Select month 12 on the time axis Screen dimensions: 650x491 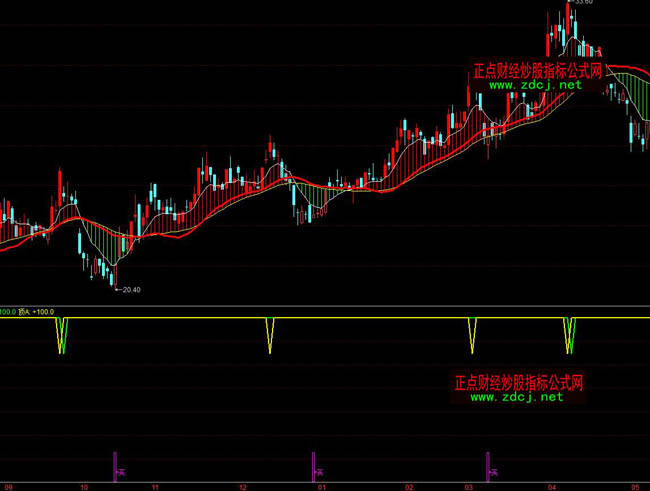[x=235, y=486]
